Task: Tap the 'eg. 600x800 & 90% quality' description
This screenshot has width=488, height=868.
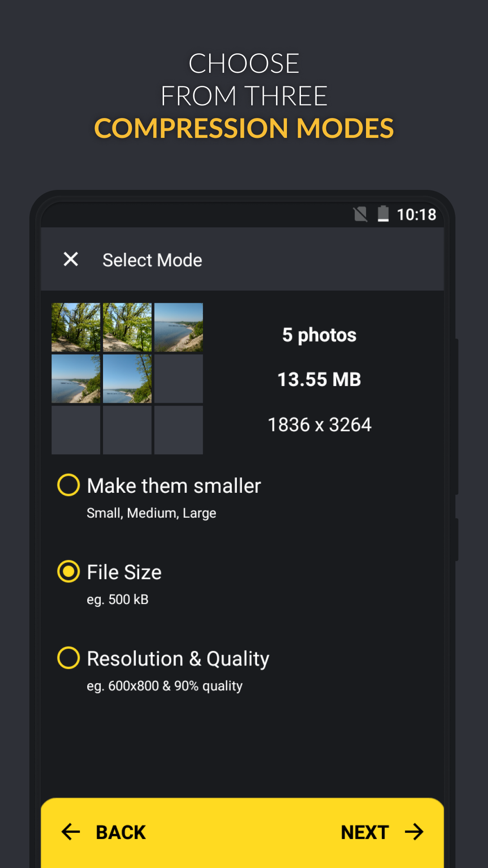Action: pyautogui.click(x=164, y=686)
